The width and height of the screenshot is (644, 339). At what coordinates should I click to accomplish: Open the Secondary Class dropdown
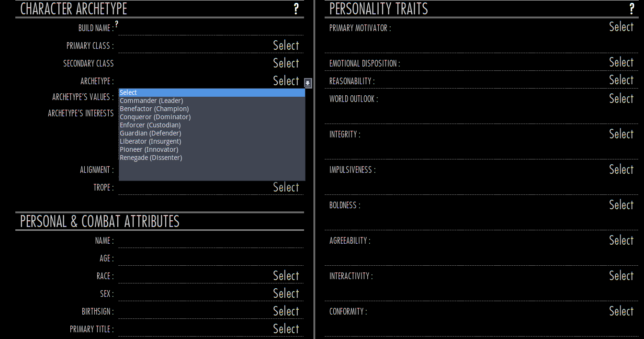point(286,63)
